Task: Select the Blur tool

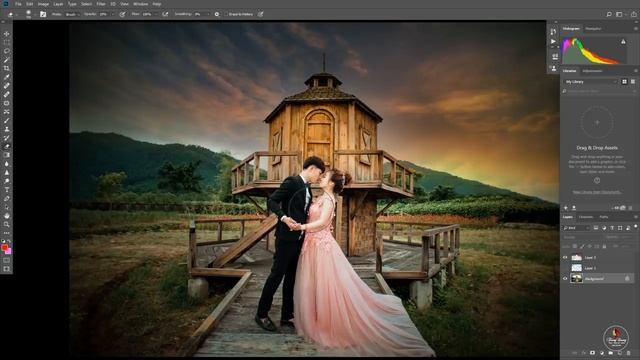Action: click(7, 164)
